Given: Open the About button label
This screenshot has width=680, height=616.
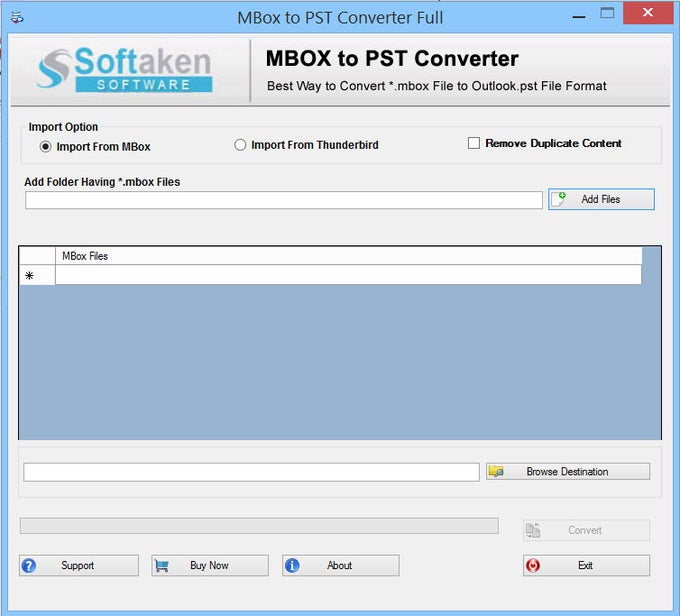Looking at the screenshot, I should pos(340,565).
